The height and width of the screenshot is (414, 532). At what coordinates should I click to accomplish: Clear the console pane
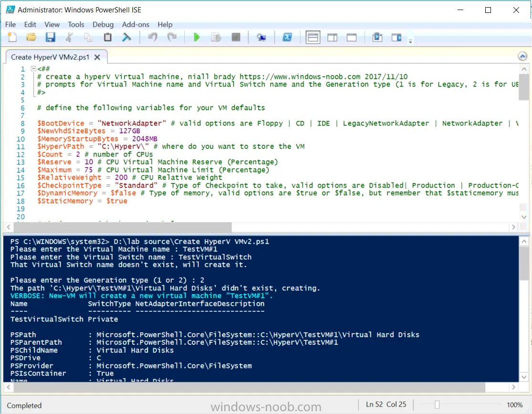coord(126,37)
